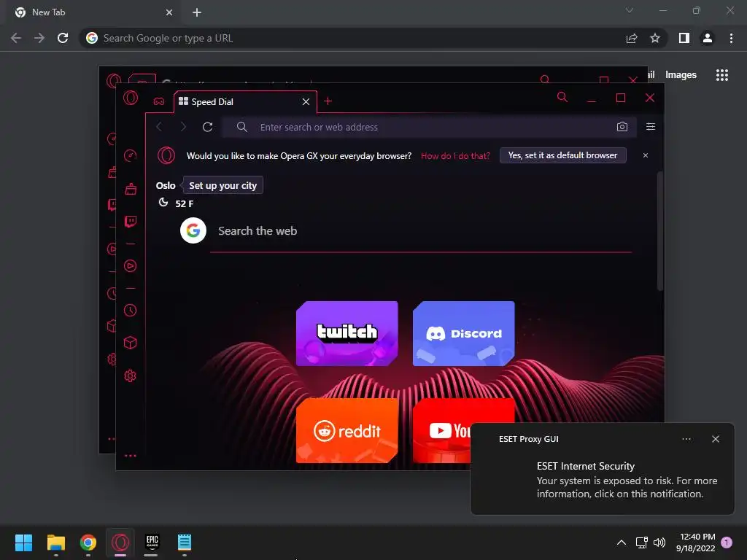Open GX Cleaner sidebar icon
This screenshot has width=747, height=560.
click(x=131, y=189)
